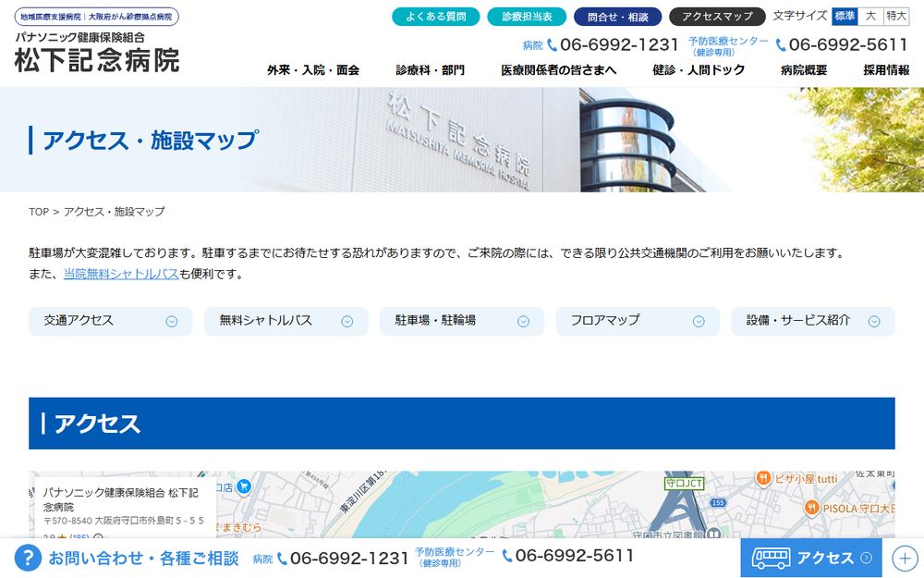Set font size to 標準
This screenshot has height=578, width=924.
click(x=845, y=16)
